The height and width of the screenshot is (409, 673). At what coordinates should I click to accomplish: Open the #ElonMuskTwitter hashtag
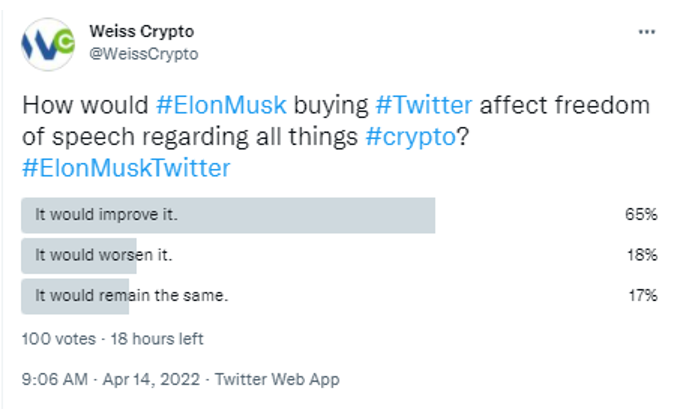(x=126, y=168)
